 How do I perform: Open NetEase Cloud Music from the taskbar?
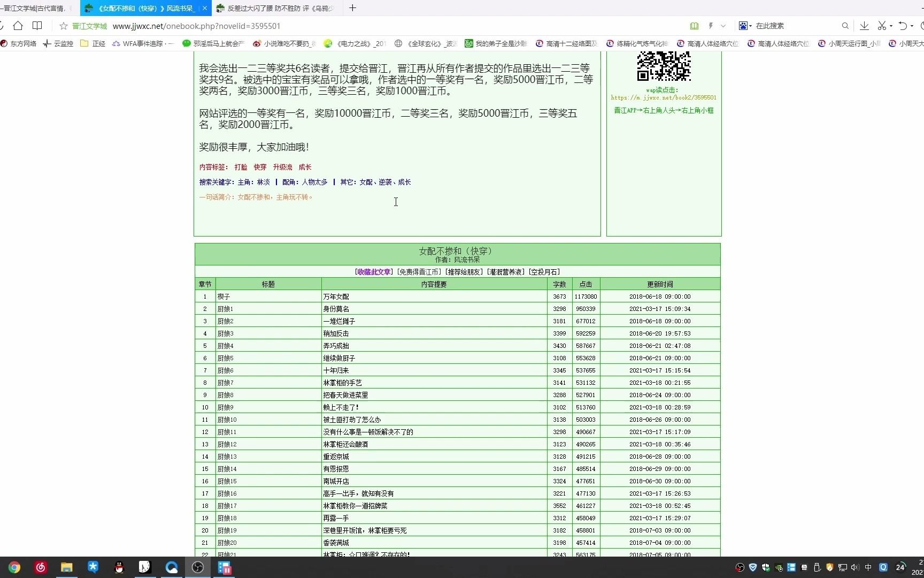tap(41, 568)
